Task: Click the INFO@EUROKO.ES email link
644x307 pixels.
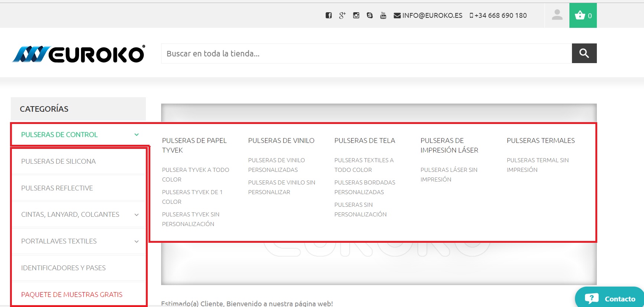Action: tap(428, 15)
